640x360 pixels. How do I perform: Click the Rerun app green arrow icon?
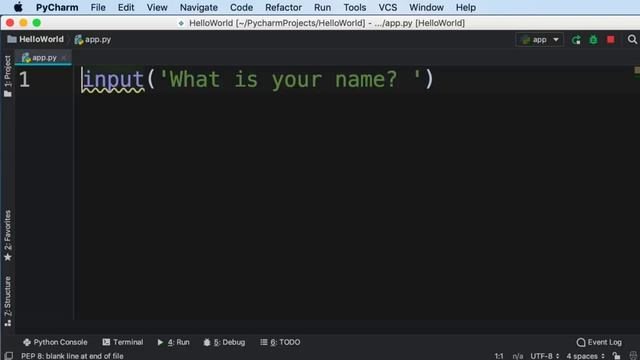click(x=576, y=40)
